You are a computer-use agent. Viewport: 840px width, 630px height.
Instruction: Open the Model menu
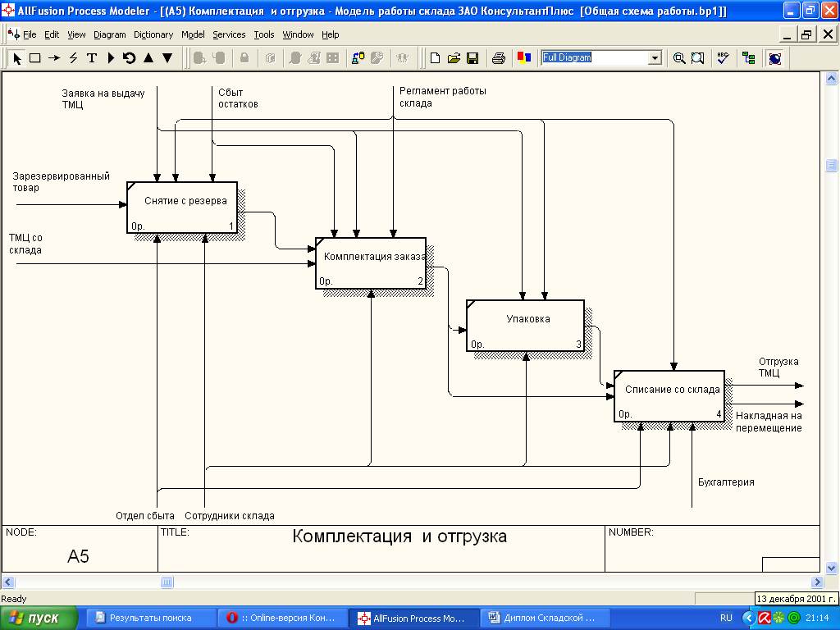193,34
